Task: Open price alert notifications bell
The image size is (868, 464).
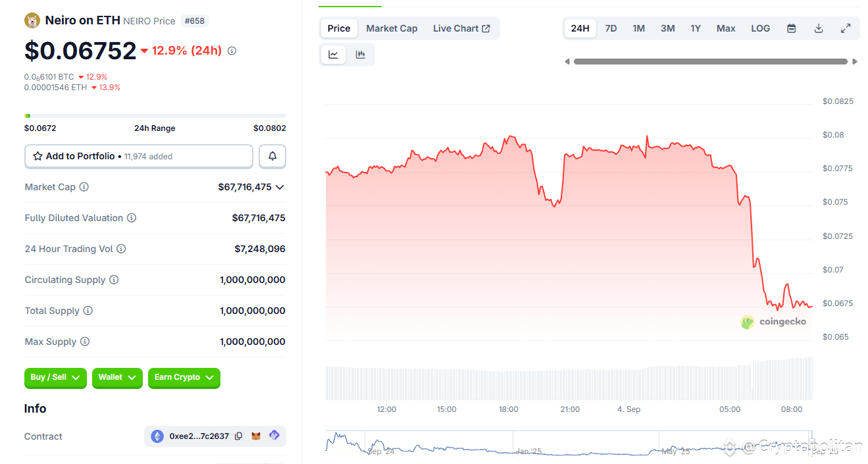Action: 272,156
